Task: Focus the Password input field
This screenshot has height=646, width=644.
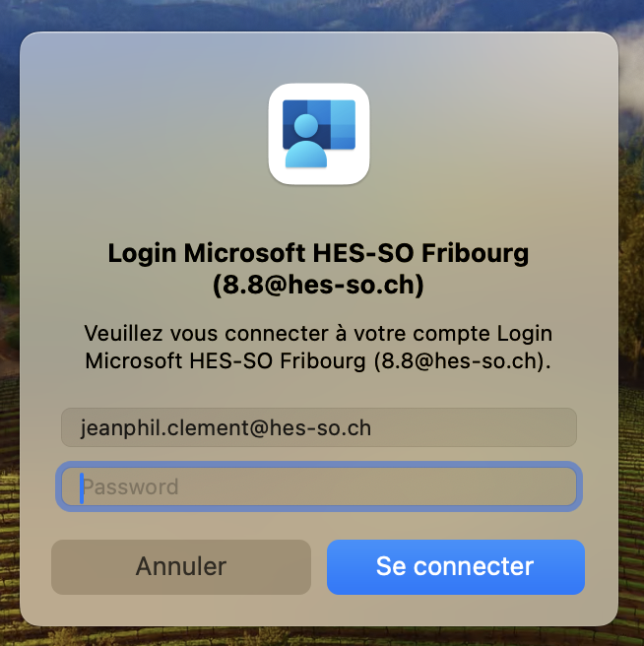Action: 319,486
